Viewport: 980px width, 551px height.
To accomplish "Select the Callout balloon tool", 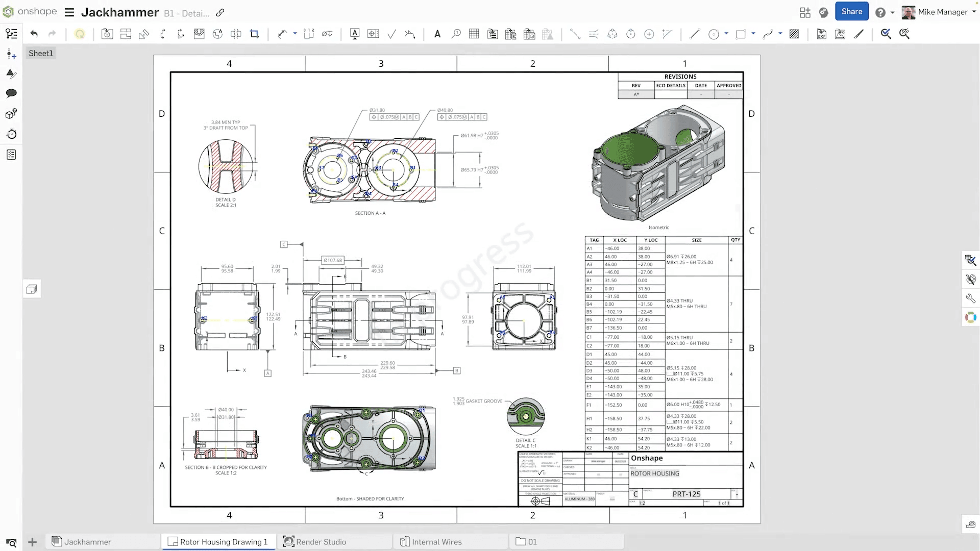I will (456, 34).
